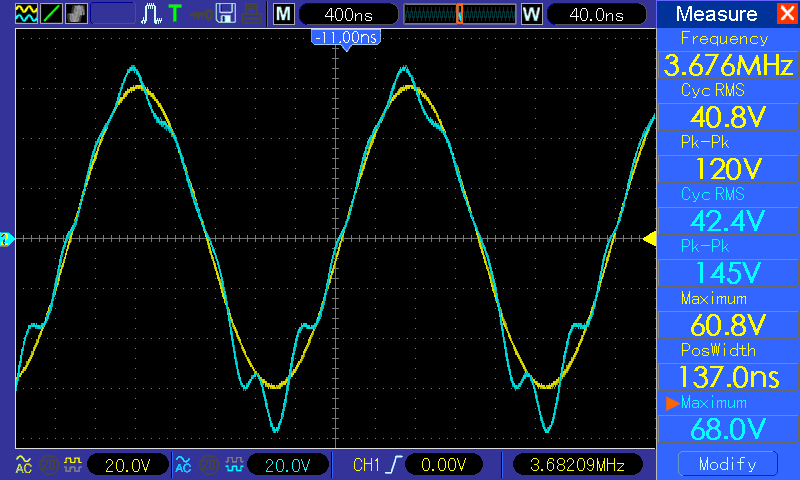This screenshot has width=800, height=480.
Task: Click the waveform memory position bar
Action: pyautogui.click(x=459, y=14)
